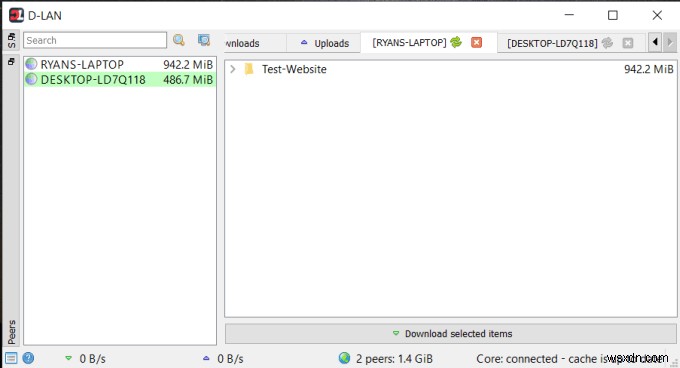Expand the Test-Website folder
The width and height of the screenshot is (680, 368).
coord(233,69)
